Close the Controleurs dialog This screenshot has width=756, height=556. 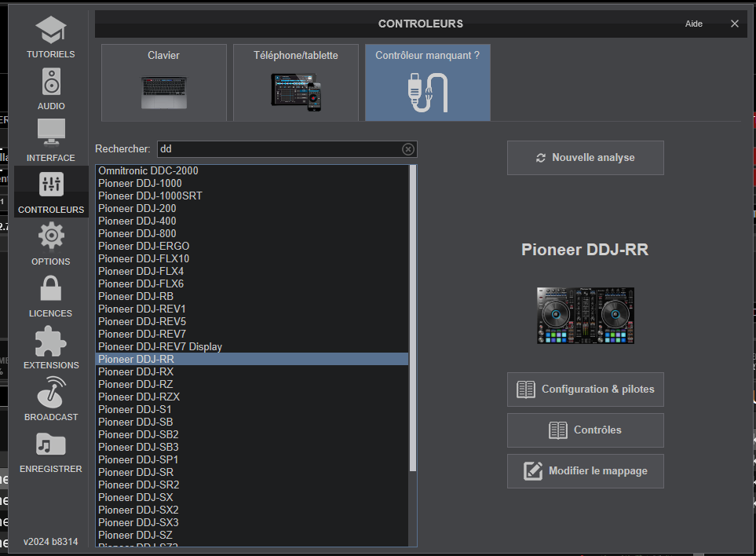click(734, 24)
